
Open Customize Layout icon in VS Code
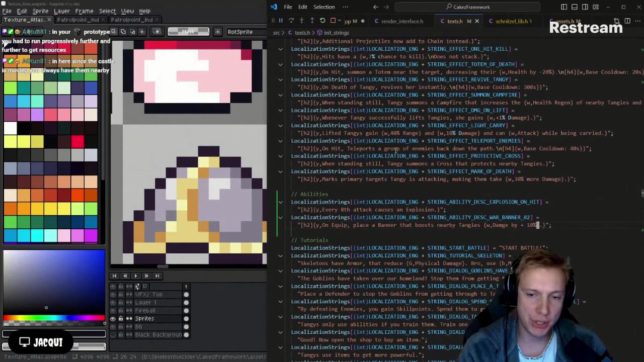pos(596,7)
